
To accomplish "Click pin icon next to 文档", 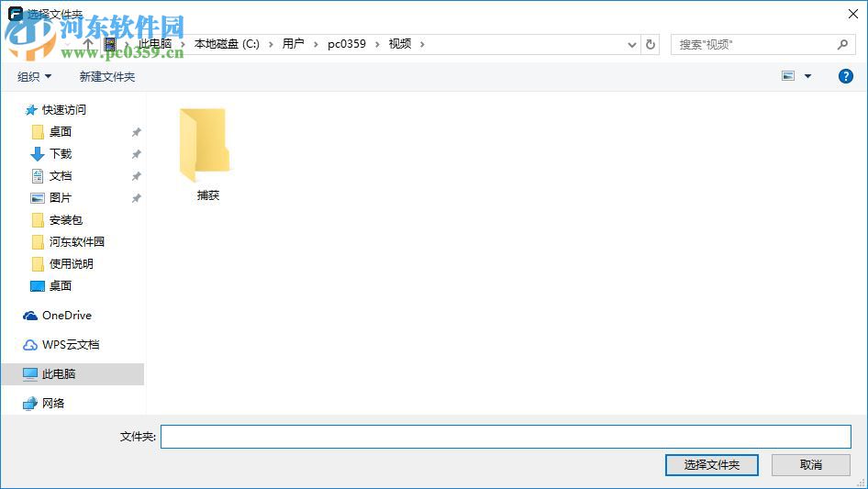I will pyautogui.click(x=136, y=176).
